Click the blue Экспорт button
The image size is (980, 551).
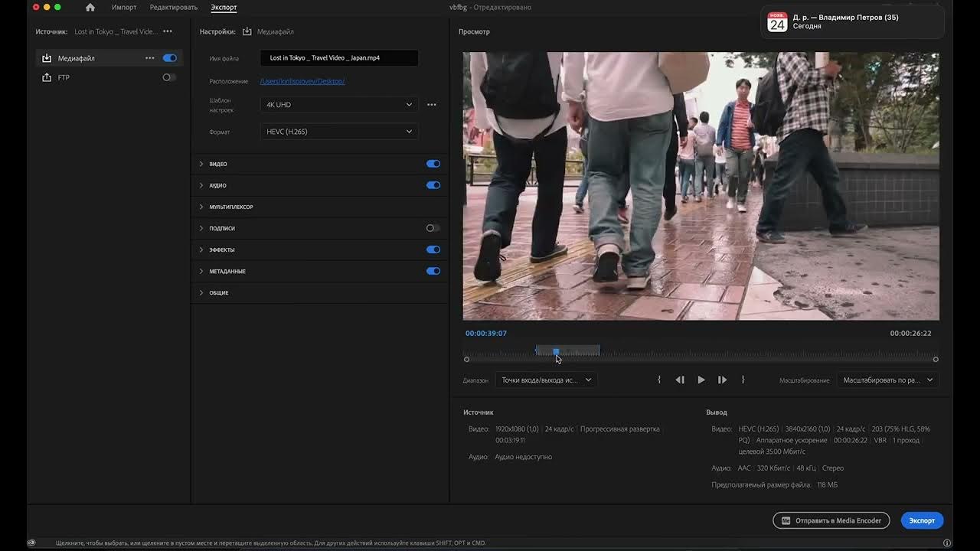click(x=922, y=520)
